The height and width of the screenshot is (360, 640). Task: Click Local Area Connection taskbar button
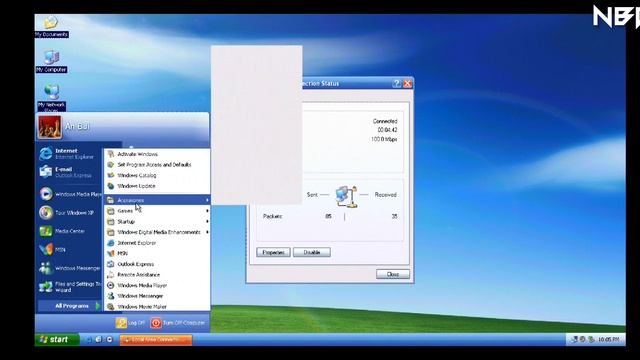[156, 340]
